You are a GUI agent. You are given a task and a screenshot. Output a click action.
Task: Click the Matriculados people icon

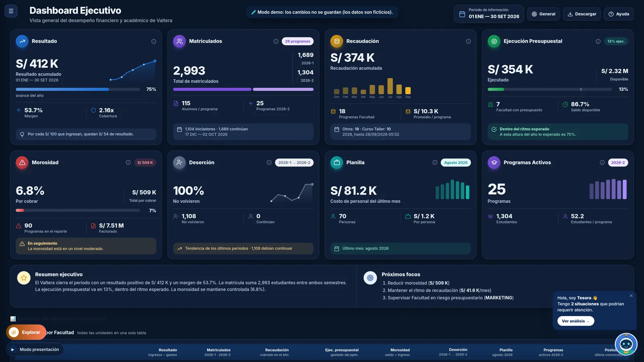[180, 41]
